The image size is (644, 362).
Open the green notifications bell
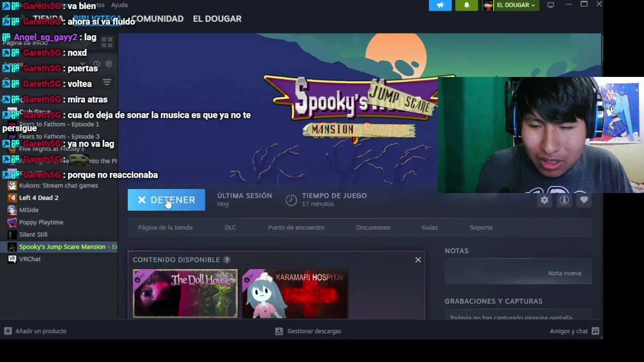tap(466, 5)
